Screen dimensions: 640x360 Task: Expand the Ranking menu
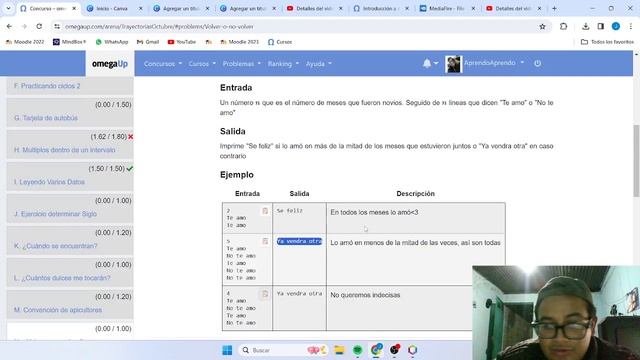click(283, 64)
